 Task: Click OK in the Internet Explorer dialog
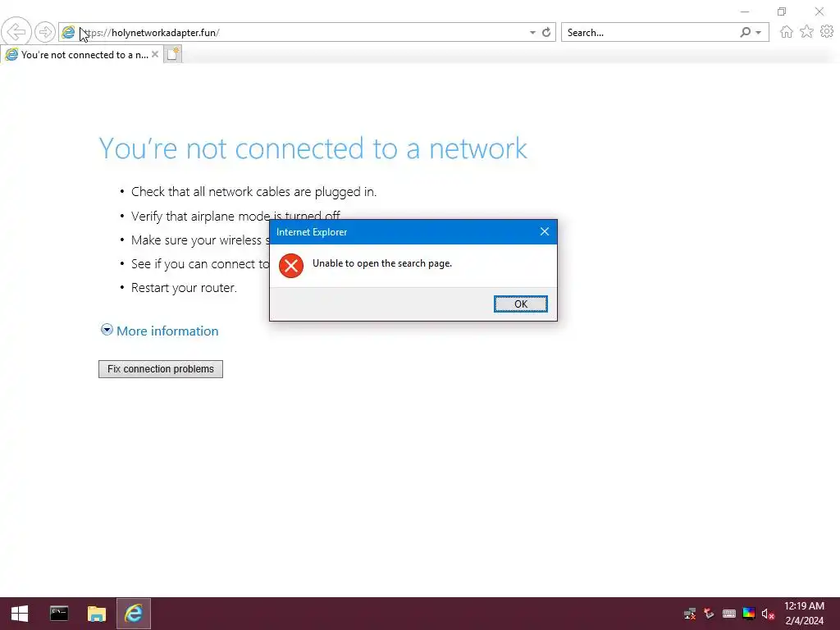coord(520,304)
